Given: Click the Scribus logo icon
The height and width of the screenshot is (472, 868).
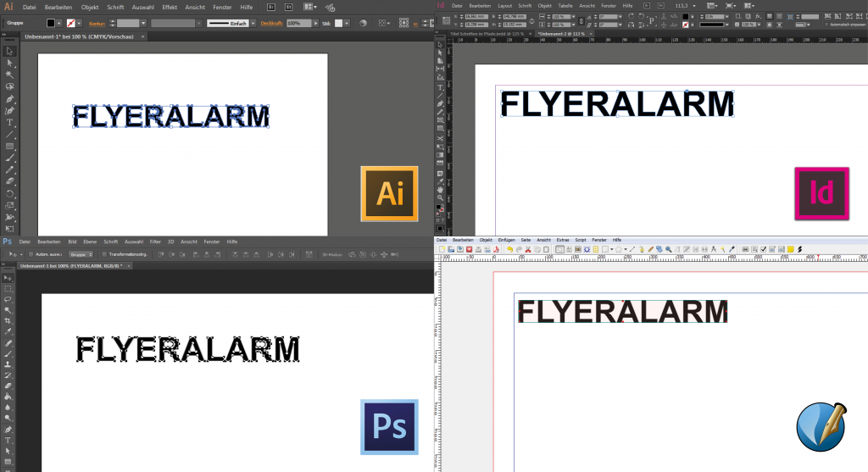Looking at the screenshot, I should pos(821,428).
